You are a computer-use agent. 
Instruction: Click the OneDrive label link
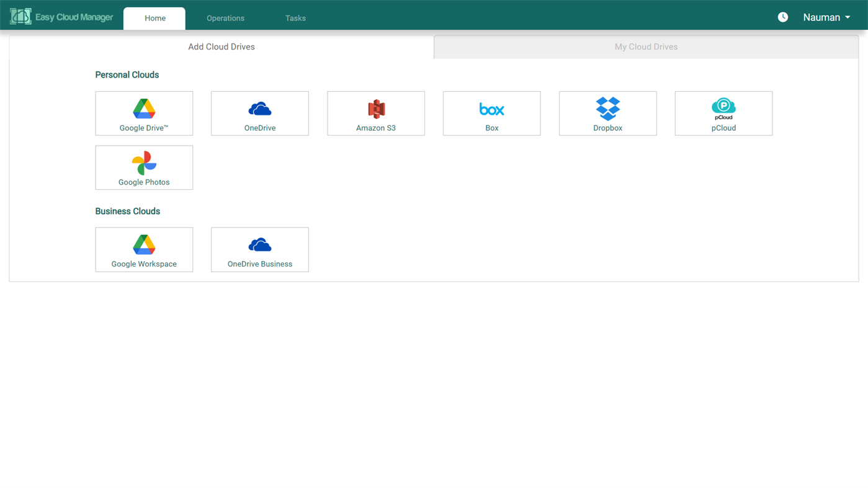(x=259, y=127)
